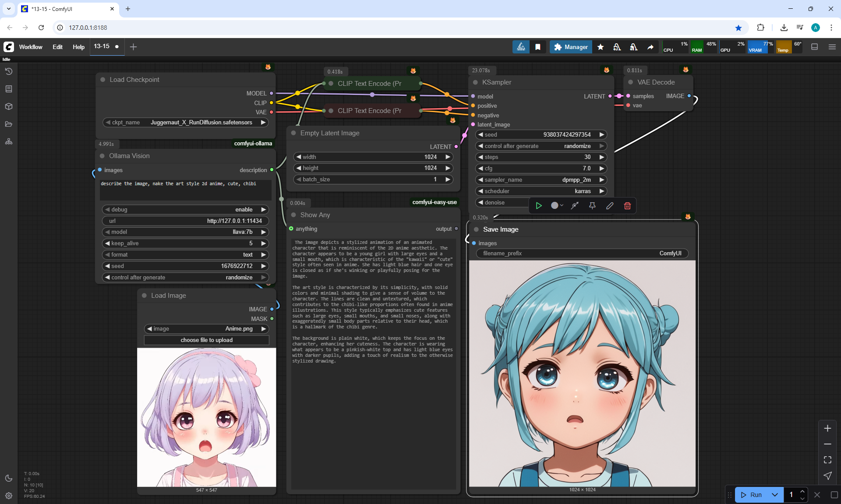Collapse the KSampler node using its dot

click(475, 82)
